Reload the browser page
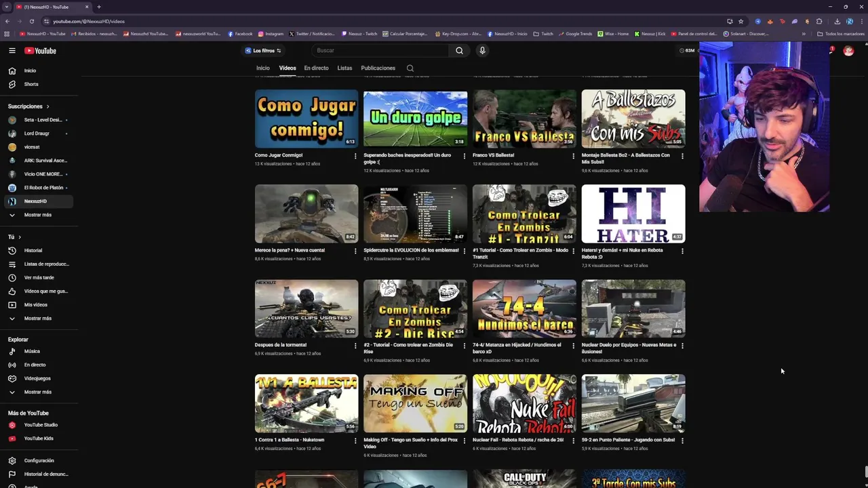Screen dimensions: 868x488 point(31,21)
